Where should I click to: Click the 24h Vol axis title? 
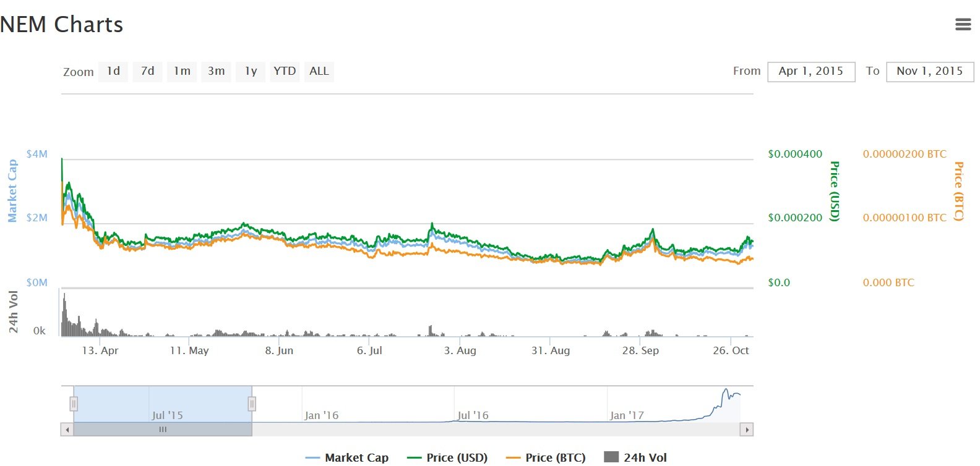13,311
